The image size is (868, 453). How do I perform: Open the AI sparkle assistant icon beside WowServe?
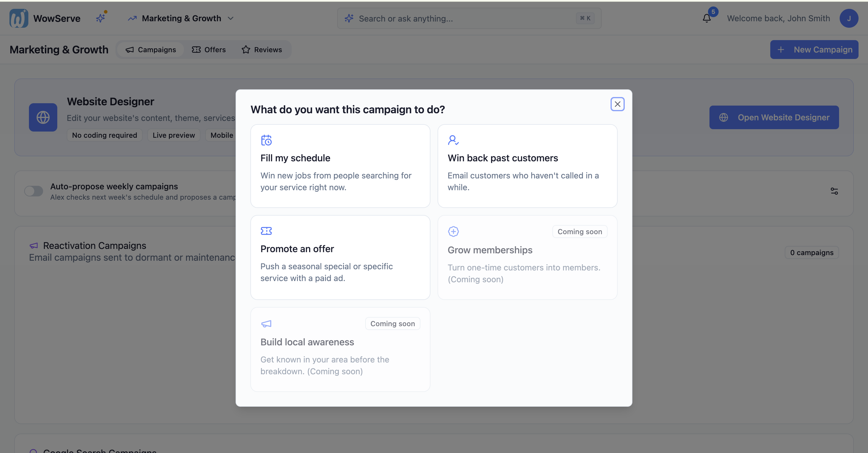point(101,18)
